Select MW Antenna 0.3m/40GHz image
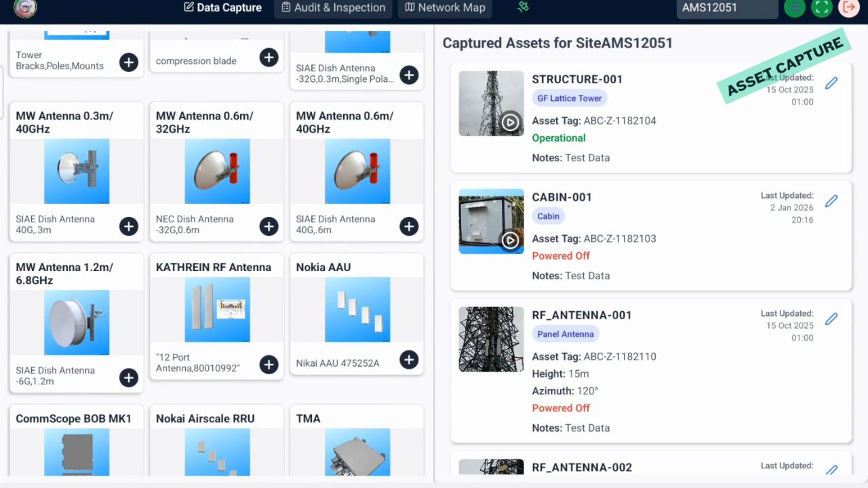Screen dimensions: 868x488 click(77, 171)
